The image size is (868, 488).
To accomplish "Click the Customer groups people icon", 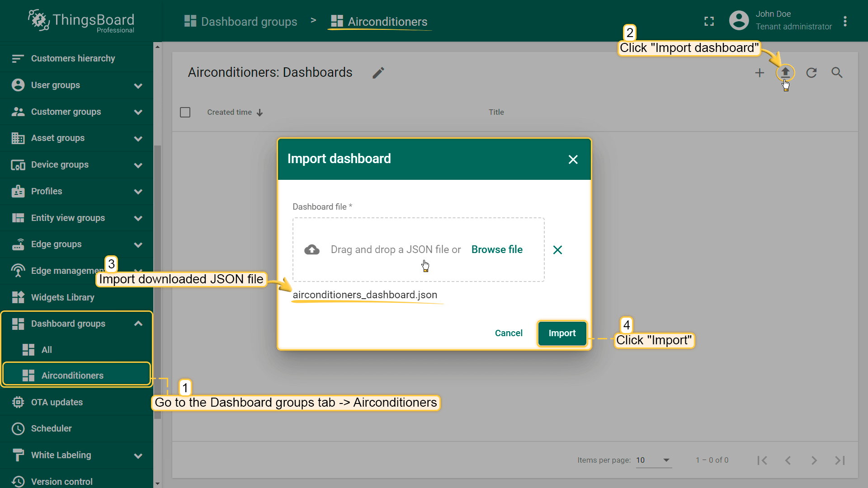I will tap(18, 112).
